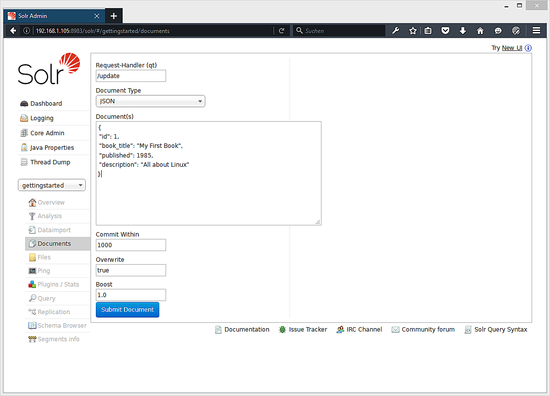This screenshot has width=550, height=396.
Task: Click the info icon beside New UI
Action: (528, 48)
